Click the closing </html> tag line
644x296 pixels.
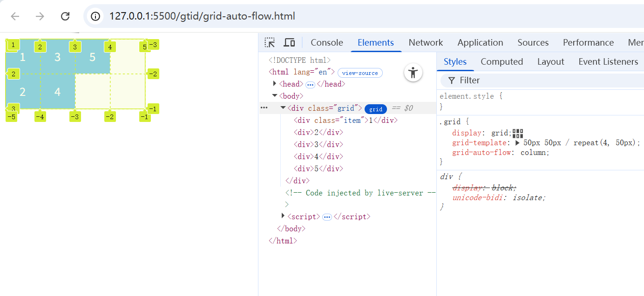pyautogui.click(x=283, y=241)
